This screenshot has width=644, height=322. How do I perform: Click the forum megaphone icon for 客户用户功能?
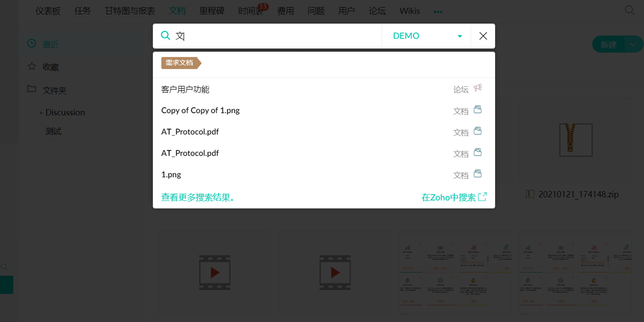[478, 88]
